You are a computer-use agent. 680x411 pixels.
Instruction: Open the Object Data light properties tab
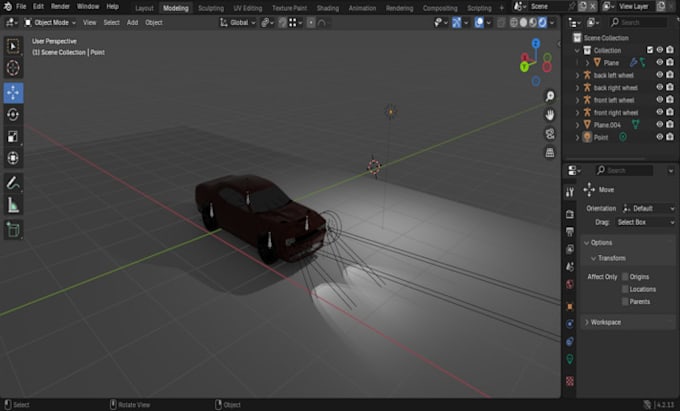pyautogui.click(x=570, y=359)
